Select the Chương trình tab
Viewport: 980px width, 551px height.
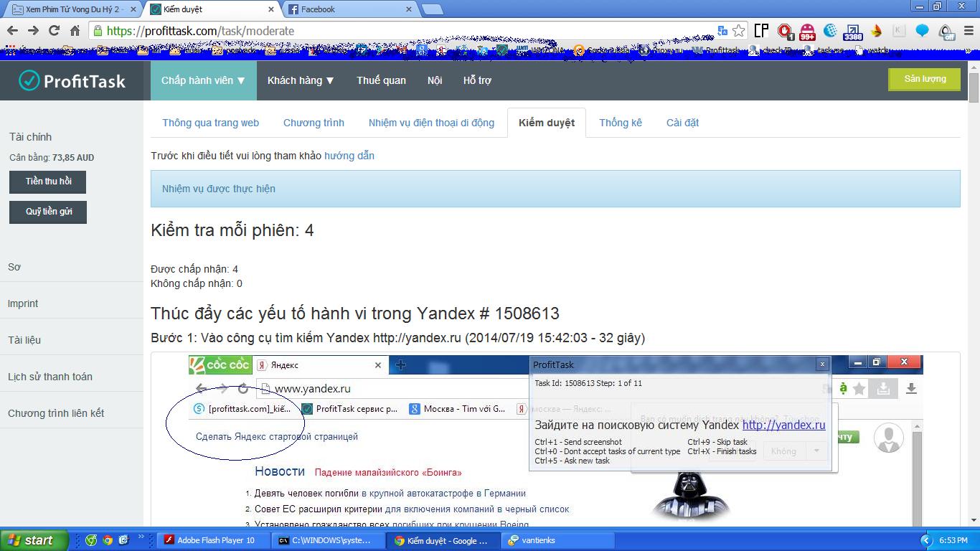click(x=314, y=123)
